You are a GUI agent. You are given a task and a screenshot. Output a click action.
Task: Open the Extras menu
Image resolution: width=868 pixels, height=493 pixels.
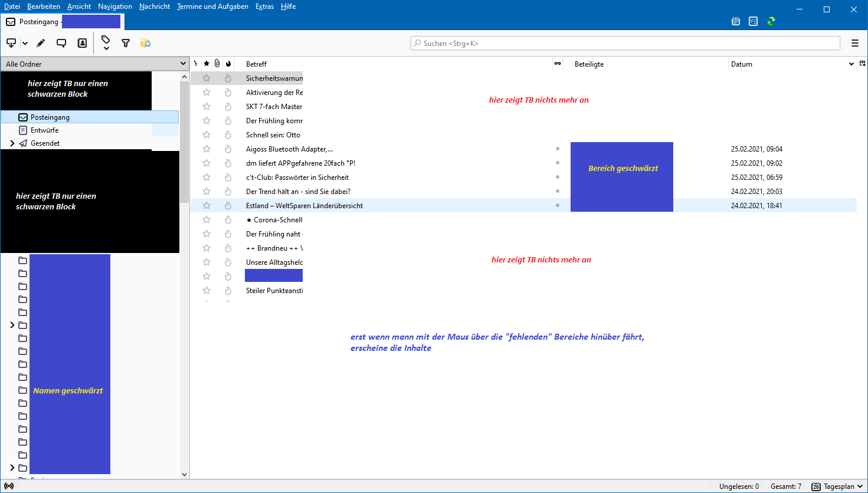[x=264, y=6]
